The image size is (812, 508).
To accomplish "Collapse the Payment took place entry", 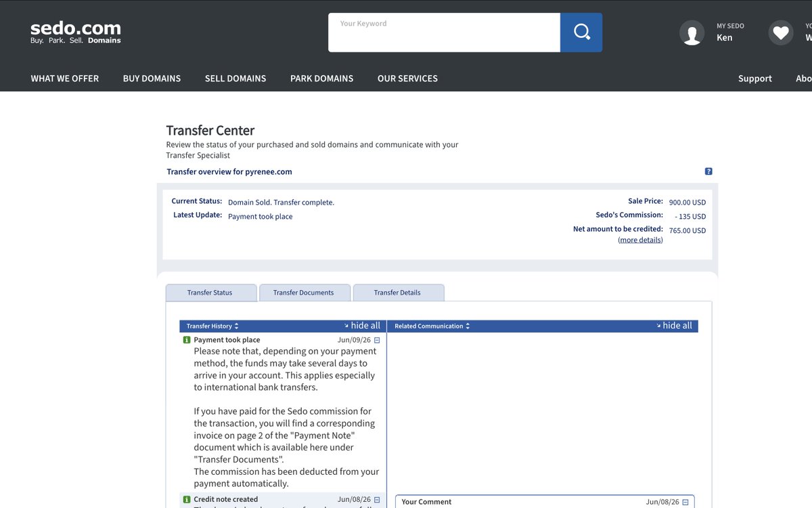I will click(x=377, y=340).
